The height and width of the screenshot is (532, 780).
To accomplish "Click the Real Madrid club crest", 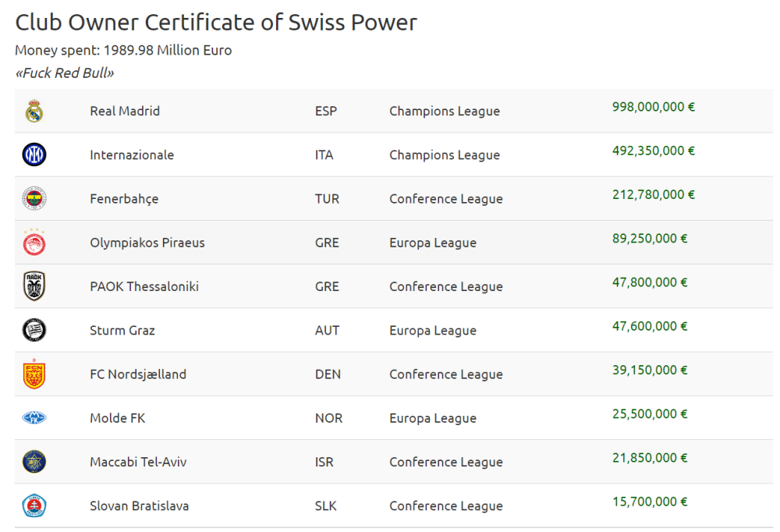I will [34, 112].
